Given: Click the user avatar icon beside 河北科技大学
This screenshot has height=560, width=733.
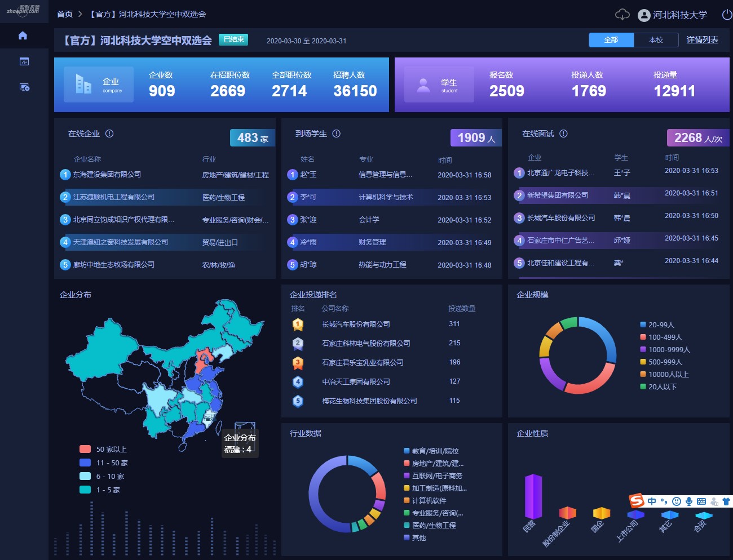Looking at the screenshot, I should pos(644,15).
